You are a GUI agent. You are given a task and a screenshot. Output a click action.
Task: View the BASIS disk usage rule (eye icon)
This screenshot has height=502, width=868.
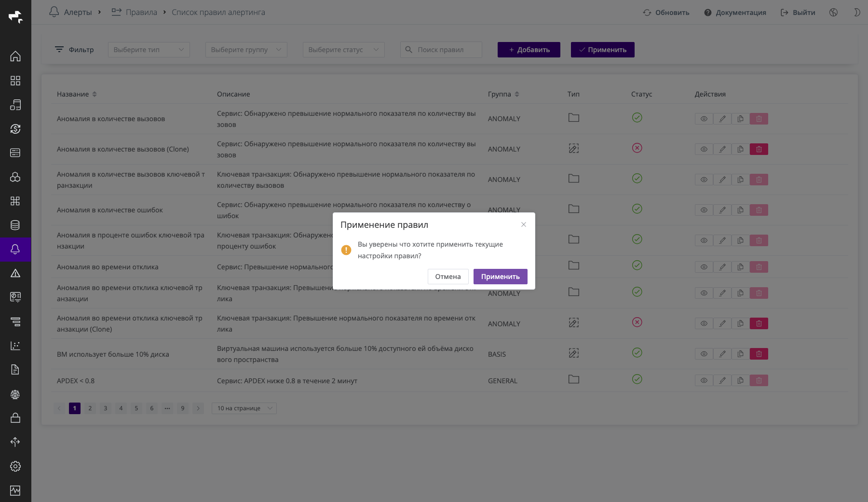[704, 354]
